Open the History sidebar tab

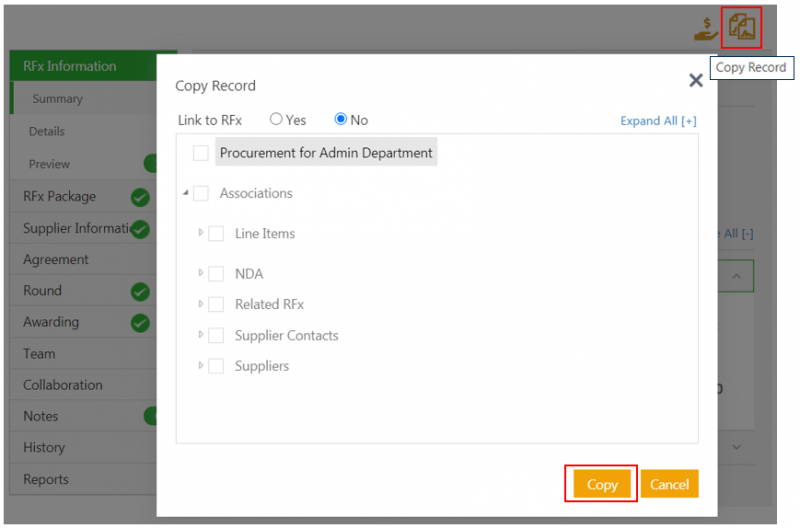coord(44,448)
